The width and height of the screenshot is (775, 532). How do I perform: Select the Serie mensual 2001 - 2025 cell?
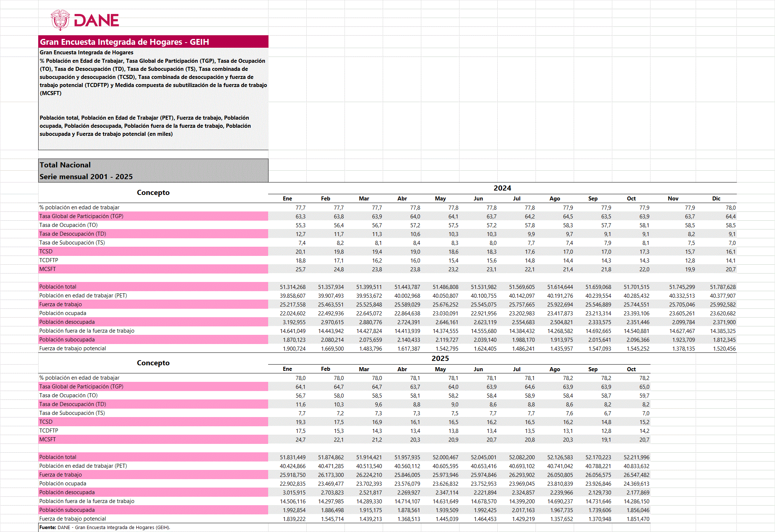[x=86, y=177]
